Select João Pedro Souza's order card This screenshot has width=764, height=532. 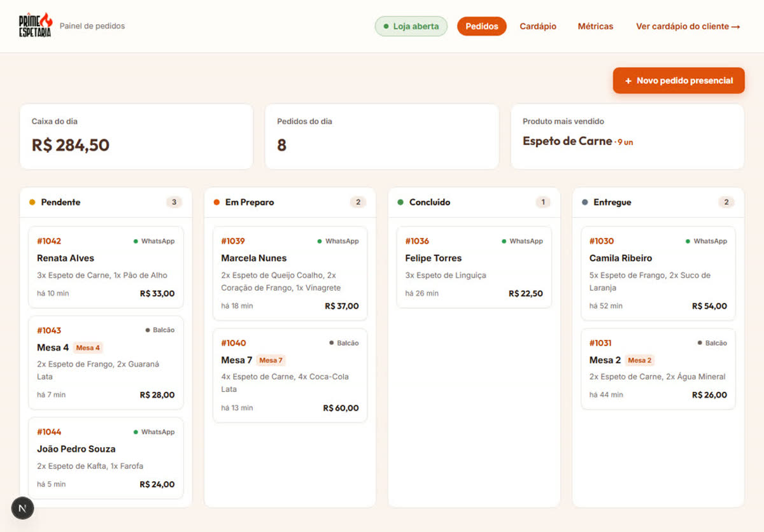[106, 458]
